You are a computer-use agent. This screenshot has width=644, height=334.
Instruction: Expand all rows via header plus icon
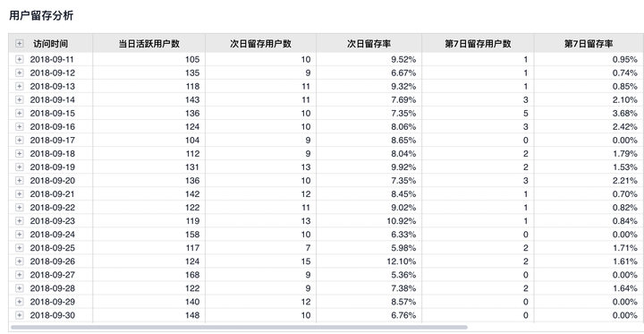point(19,43)
